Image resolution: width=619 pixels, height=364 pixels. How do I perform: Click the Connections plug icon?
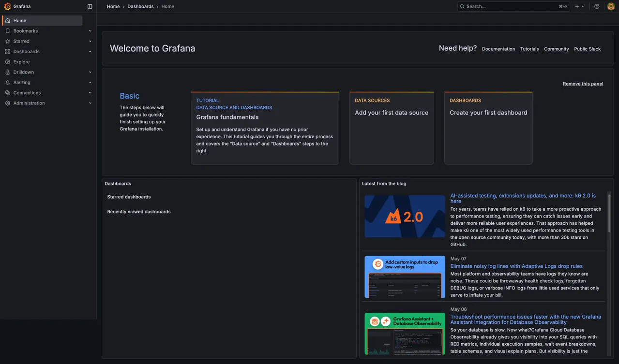8,93
